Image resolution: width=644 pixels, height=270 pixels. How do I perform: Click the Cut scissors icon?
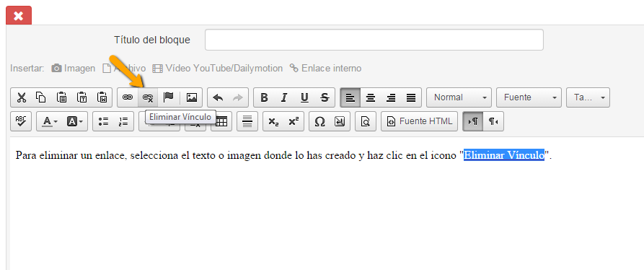[x=22, y=97]
